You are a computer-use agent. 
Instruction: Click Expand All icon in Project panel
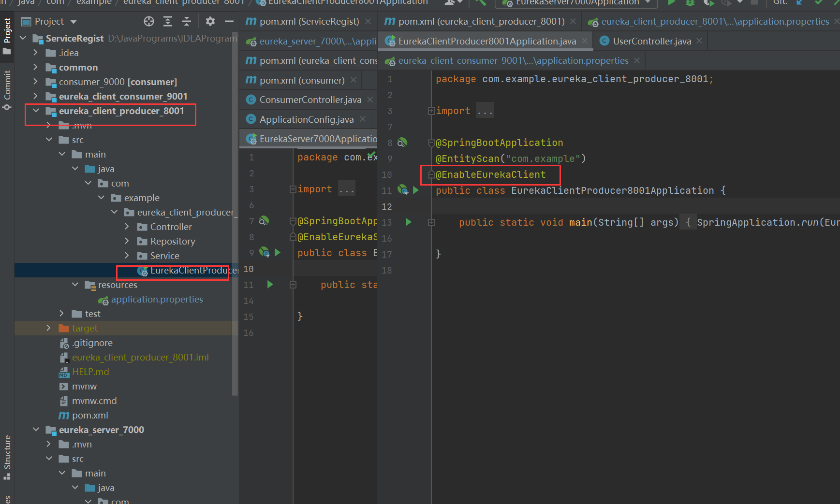coord(168,21)
